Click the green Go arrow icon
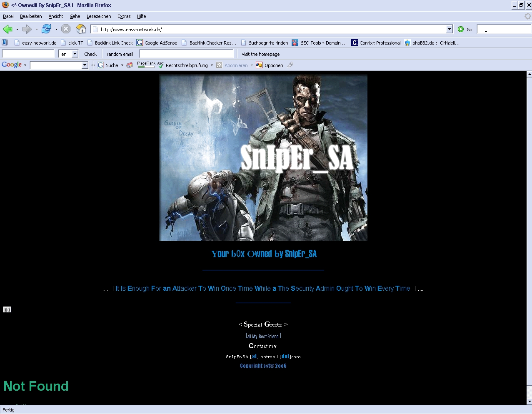The width and height of the screenshot is (532, 414). point(461,29)
